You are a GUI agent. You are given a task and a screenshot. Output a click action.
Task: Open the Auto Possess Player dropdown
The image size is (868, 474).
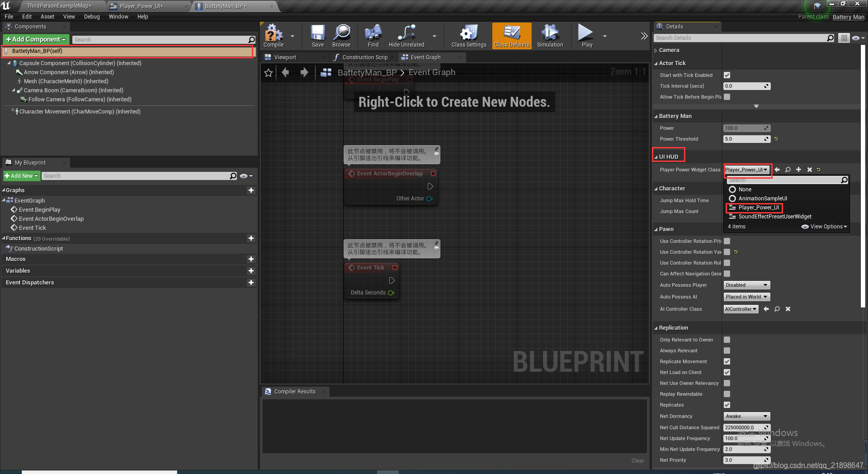(x=746, y=285)
